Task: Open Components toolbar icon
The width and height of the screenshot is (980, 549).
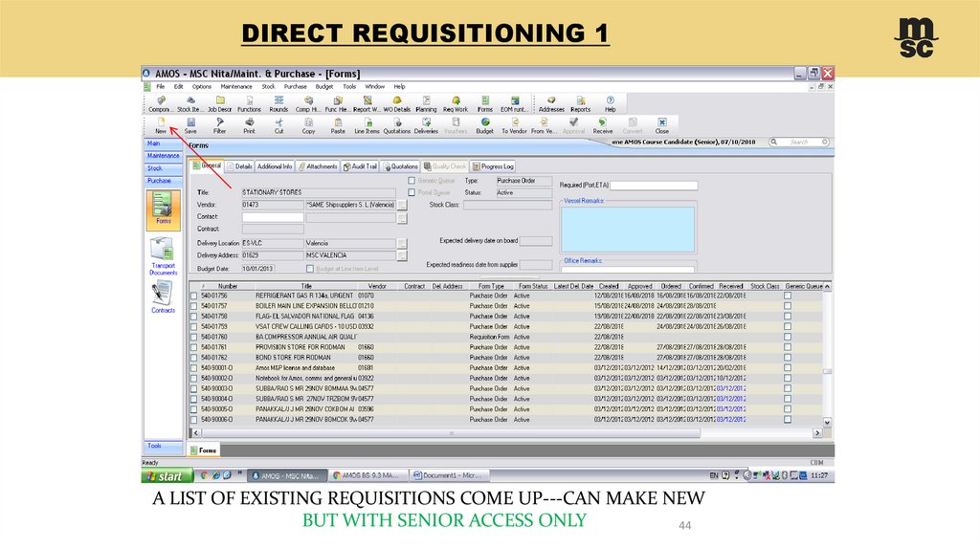Action: click(x=159, y=103)
